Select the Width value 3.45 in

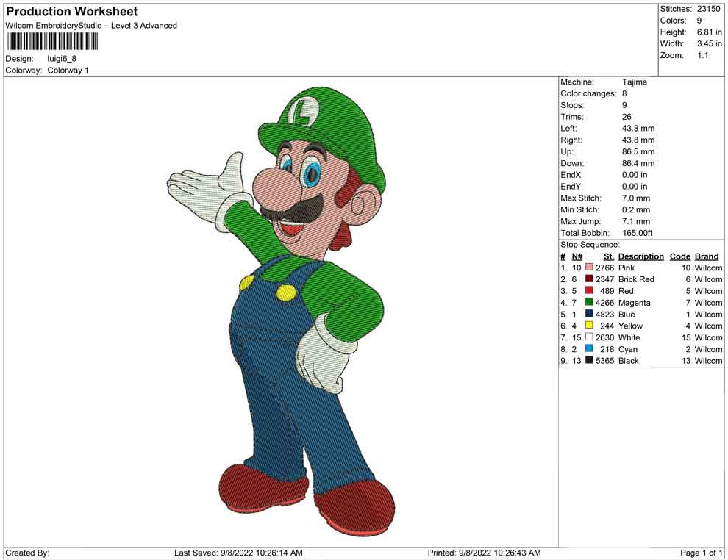(709, 43)
